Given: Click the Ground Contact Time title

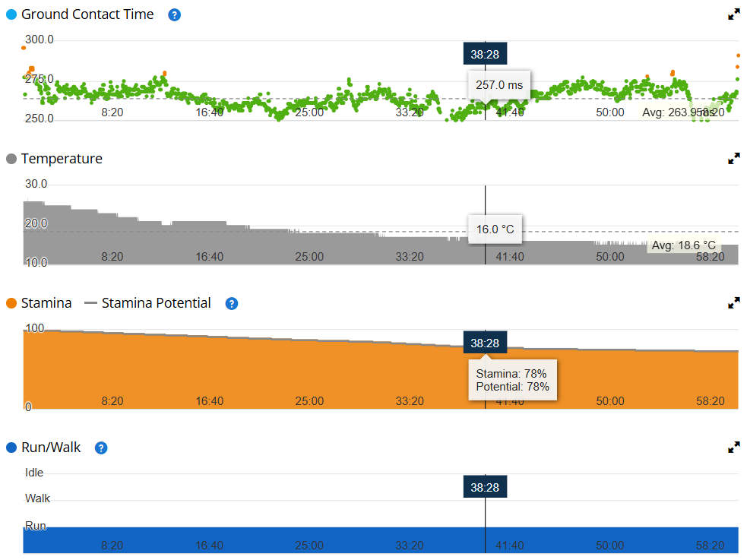Looking at the screenshot, I should tap(87, 14).
